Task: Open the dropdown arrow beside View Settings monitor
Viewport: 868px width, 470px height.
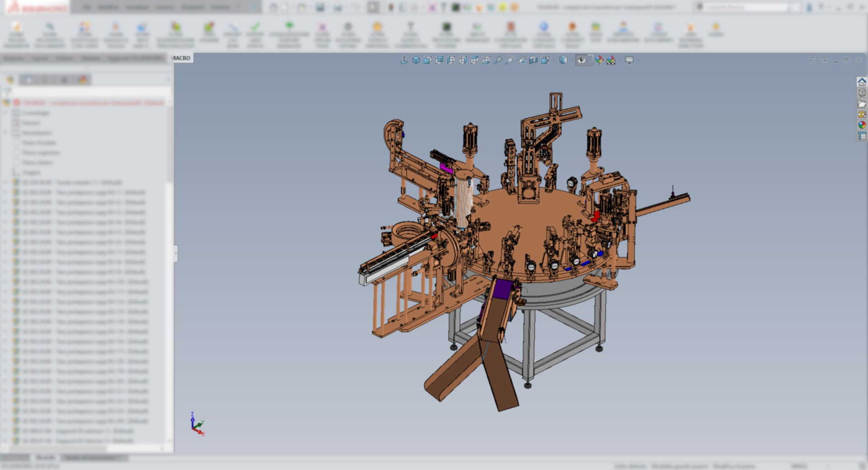Action: pos(638,60)
